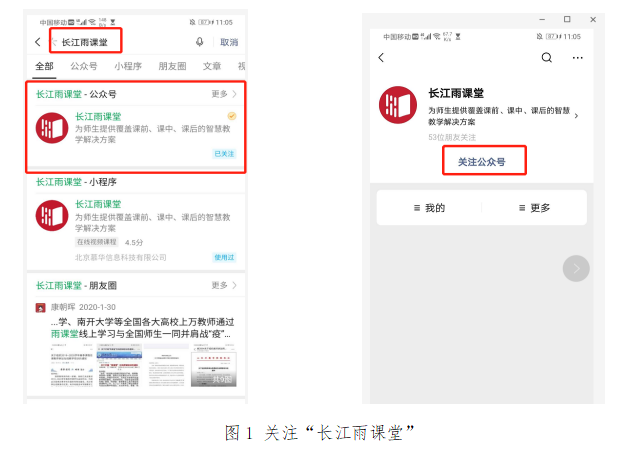The height and width of the screenshot is (451, 636).
Task: Tap the 在线视频课程 category tag
Action: coord(97,242)
